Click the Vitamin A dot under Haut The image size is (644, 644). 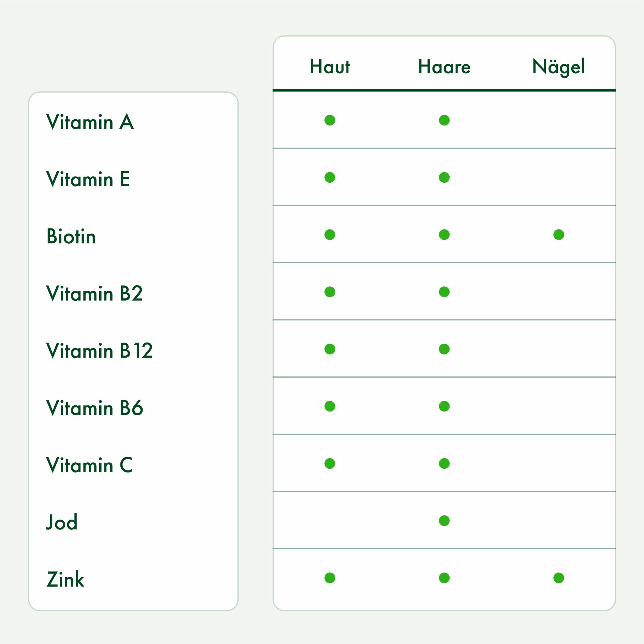click(330, 120)
